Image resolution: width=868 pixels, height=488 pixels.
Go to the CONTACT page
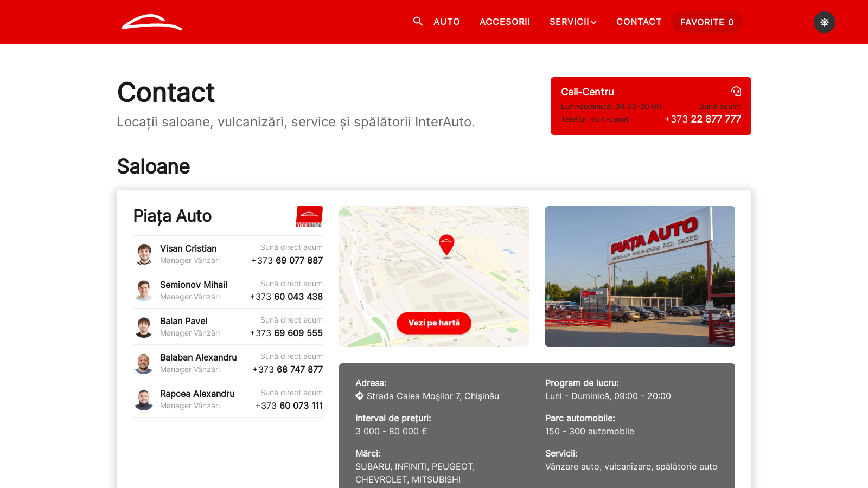(639, 22)
